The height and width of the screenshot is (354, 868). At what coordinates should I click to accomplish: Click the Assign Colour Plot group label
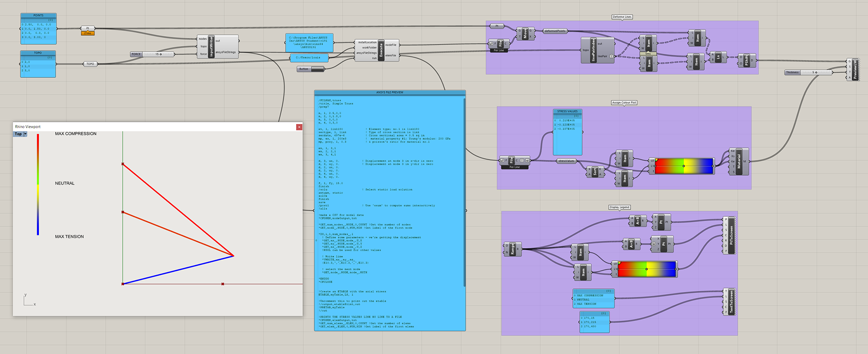(x=624, y=102)
